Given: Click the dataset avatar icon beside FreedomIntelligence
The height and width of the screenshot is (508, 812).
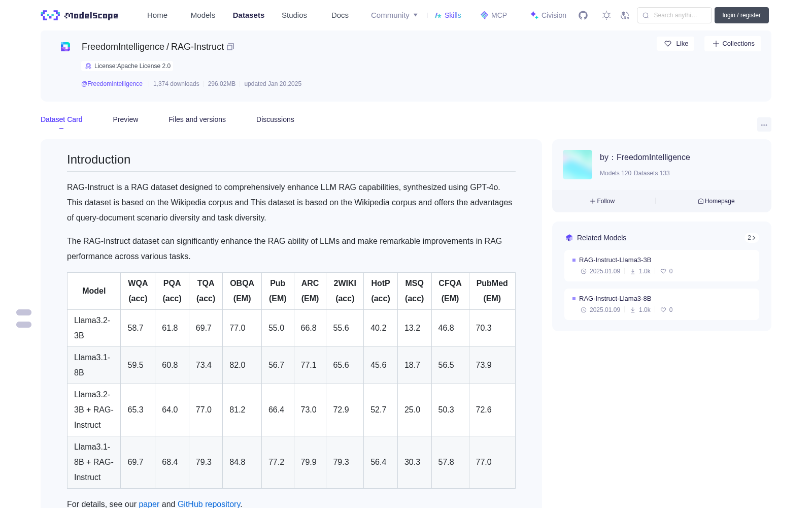Looking at the screenshot, I should tap(65, 47).
